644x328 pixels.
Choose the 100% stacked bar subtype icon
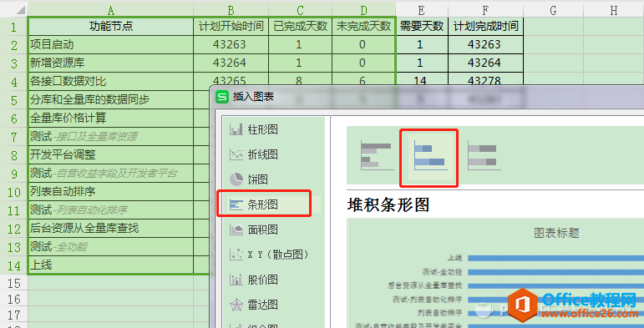484,154
